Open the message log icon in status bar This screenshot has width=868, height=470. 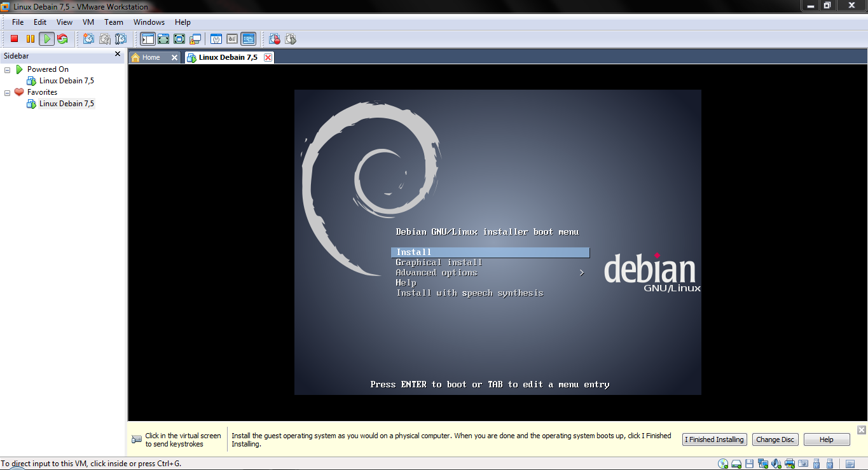pos(850,464)
